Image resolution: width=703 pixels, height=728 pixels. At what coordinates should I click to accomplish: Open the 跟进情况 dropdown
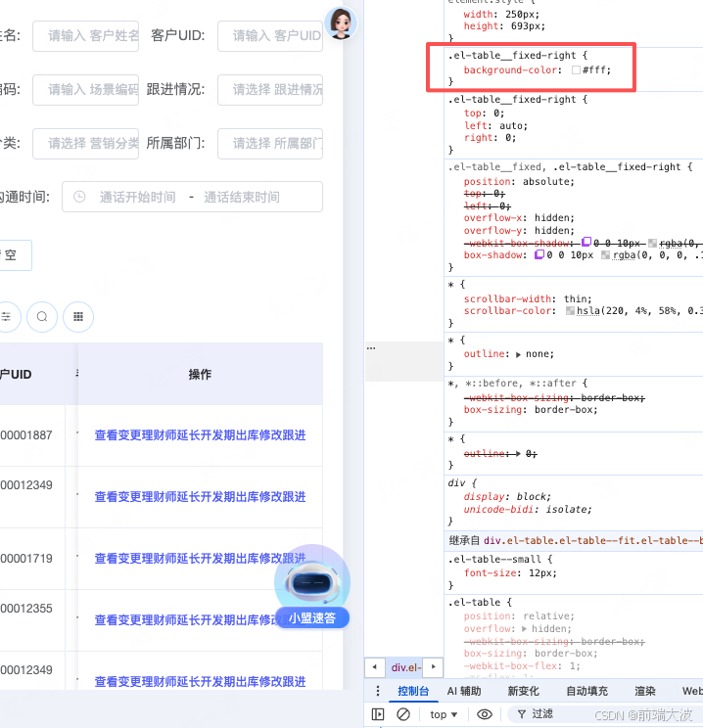click(270, 90)
